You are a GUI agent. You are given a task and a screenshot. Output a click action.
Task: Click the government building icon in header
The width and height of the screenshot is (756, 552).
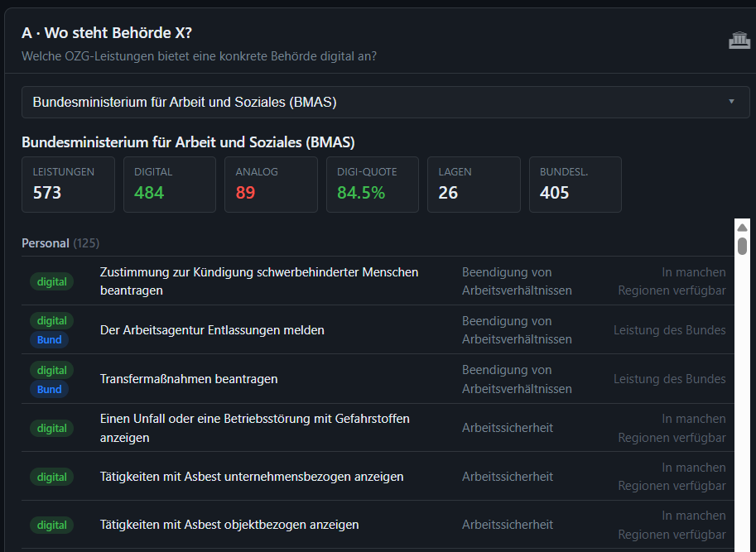pyautogui.click(x=739, y=40)
